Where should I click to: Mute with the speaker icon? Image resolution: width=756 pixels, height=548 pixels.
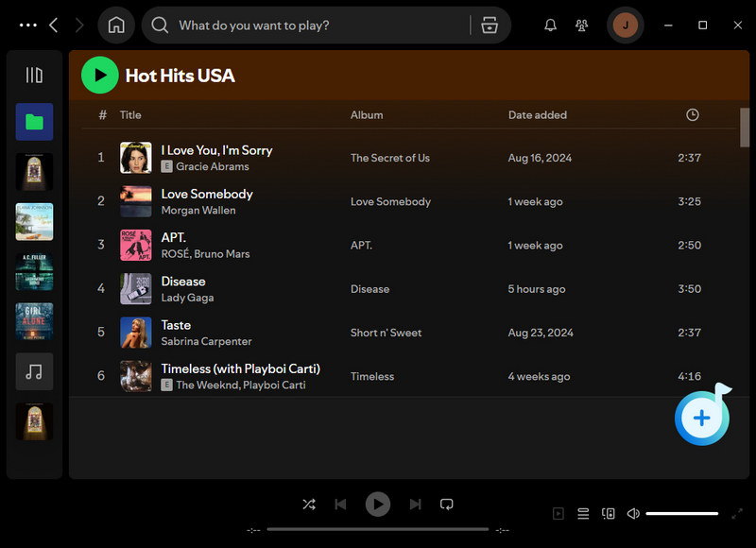pos(633,514)
